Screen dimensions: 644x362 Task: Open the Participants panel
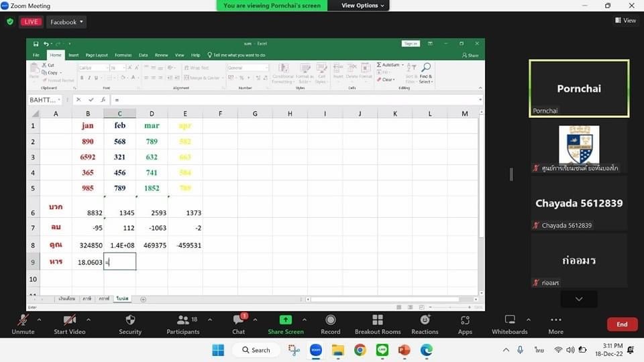(182, 320)
